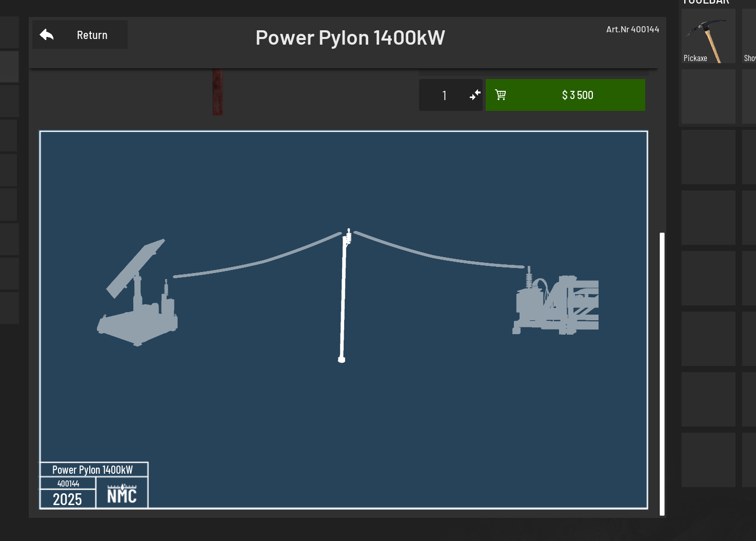Screen dimensions: 756x541
Task: Click the white power pylon in blueprint
Action: [x=343, y=298]
